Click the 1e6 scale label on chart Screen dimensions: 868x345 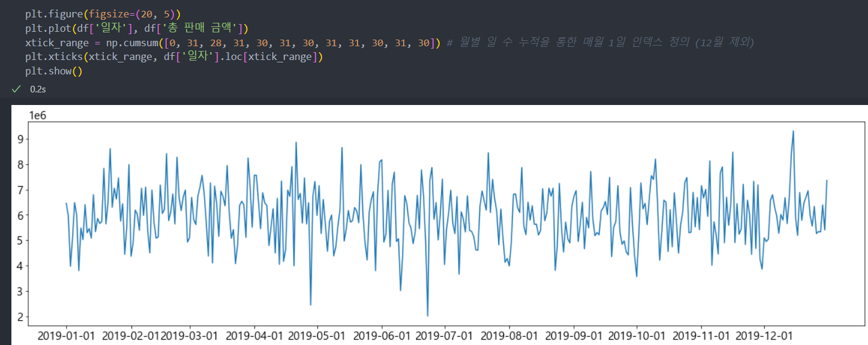37,115
